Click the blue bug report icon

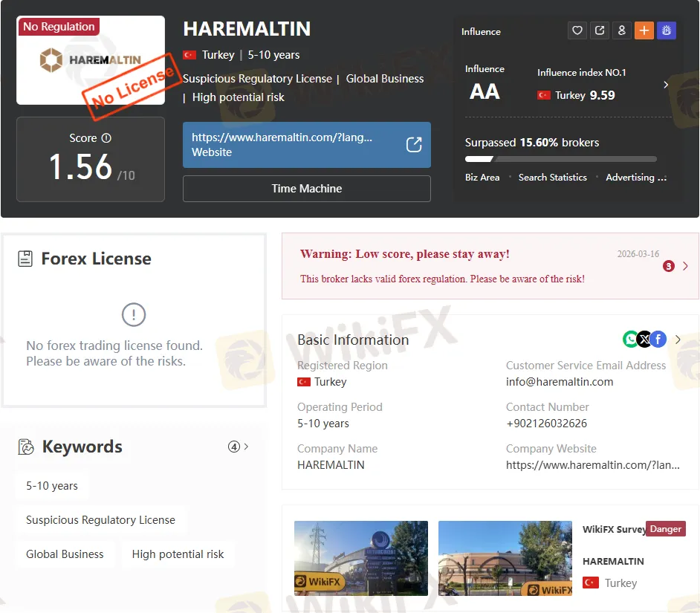pos(666,30)
